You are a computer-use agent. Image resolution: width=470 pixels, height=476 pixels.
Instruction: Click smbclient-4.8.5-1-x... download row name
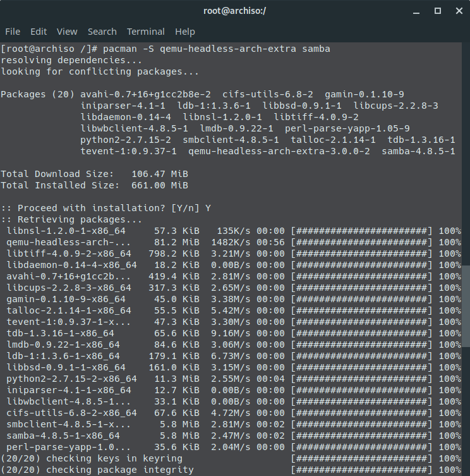pos(69,424)
